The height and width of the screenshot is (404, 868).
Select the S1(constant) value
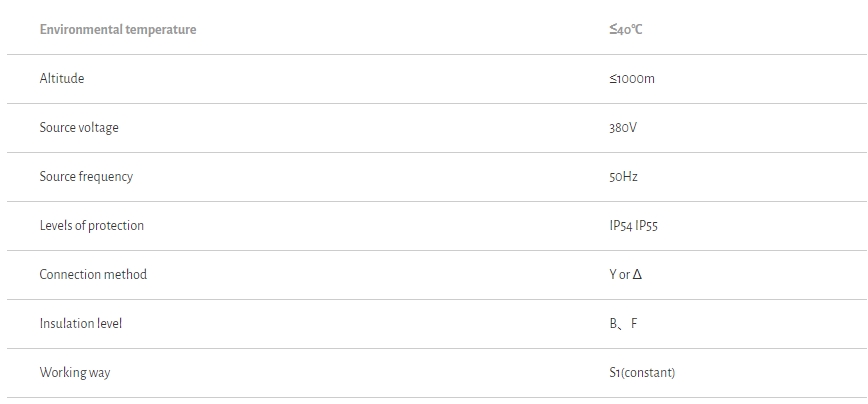point(642,373)
